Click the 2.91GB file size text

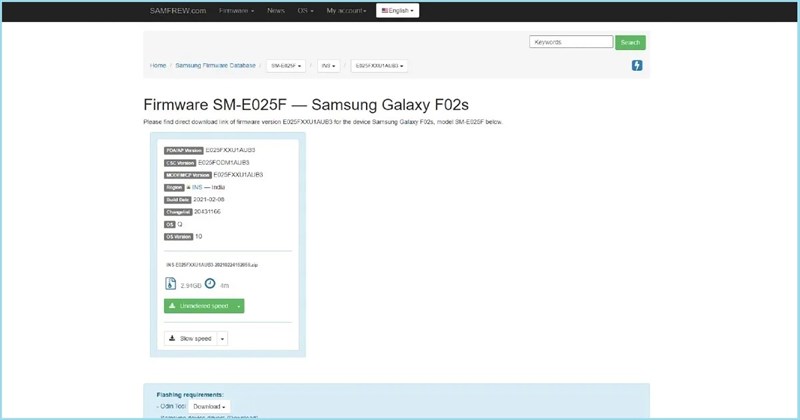click(191, 286)
